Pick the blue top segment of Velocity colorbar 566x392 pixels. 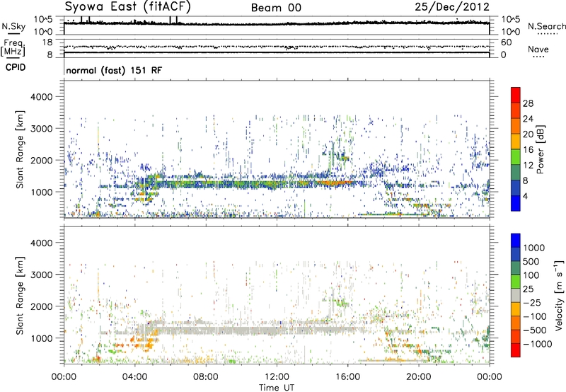coord(516,241)
